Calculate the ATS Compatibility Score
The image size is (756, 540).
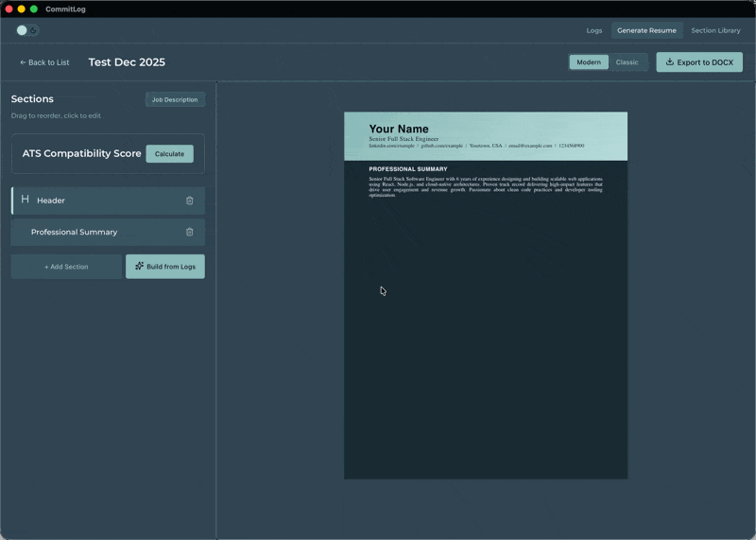coord(169,153)
